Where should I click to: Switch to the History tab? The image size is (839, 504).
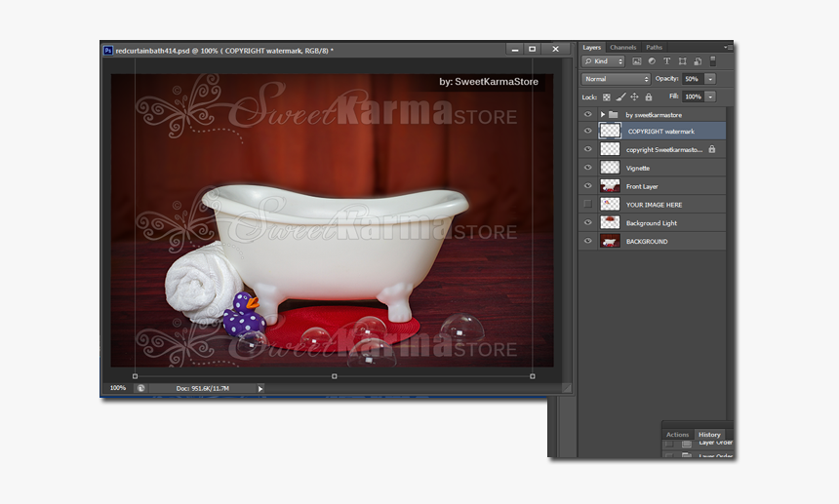pos(709,435)
